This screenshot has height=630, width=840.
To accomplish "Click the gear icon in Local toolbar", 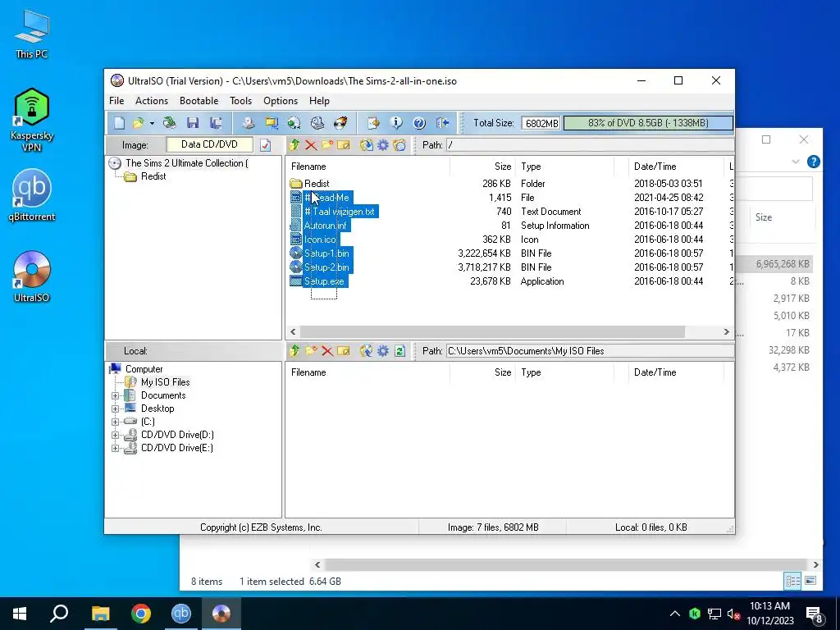I will pos(383,351).
